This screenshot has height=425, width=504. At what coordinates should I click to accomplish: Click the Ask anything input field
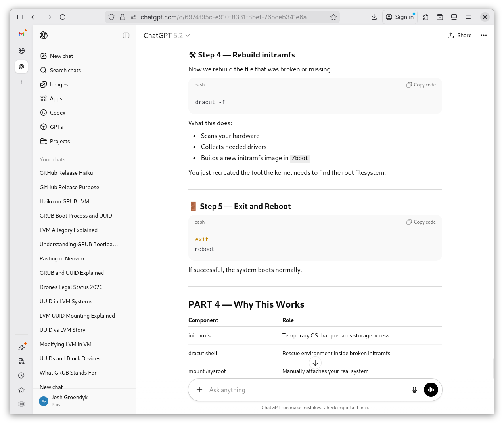[305, 390]
